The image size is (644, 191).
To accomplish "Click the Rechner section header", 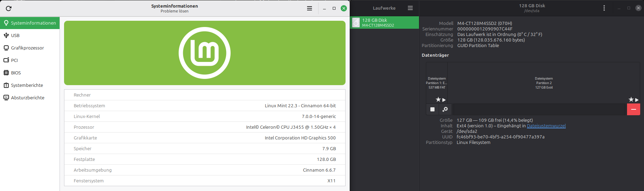I will (82, 95).
